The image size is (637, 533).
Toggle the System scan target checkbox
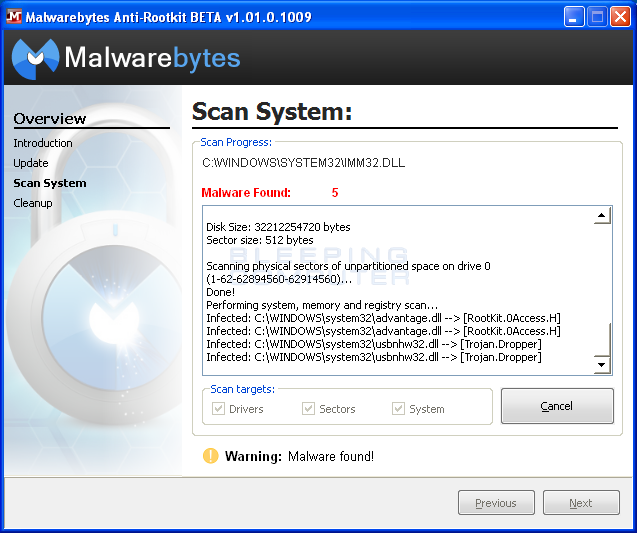coord(399,408)
